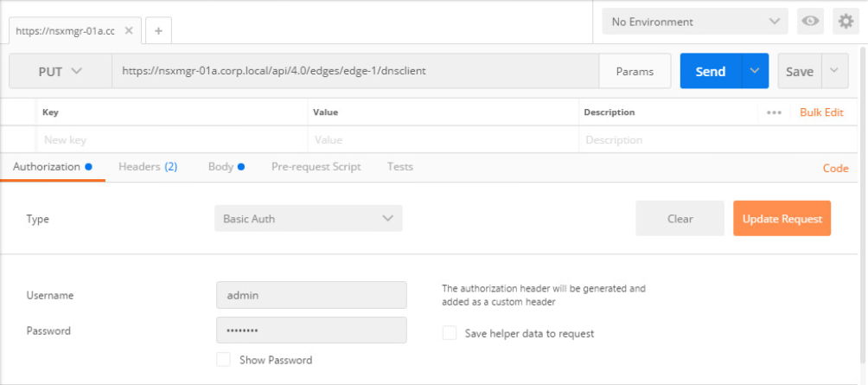Click the Username field containing admin
The width and height of the screenshot is (868, 385).
[x=311, y=295]
